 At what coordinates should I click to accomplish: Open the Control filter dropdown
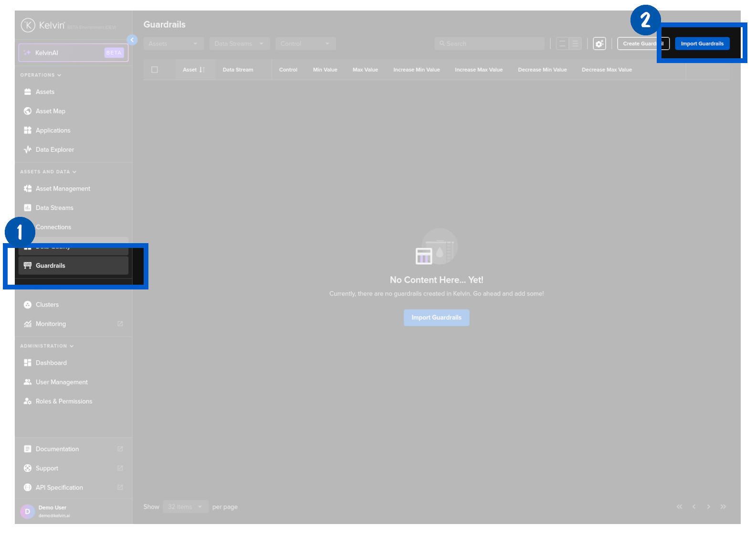click(305, 43)
